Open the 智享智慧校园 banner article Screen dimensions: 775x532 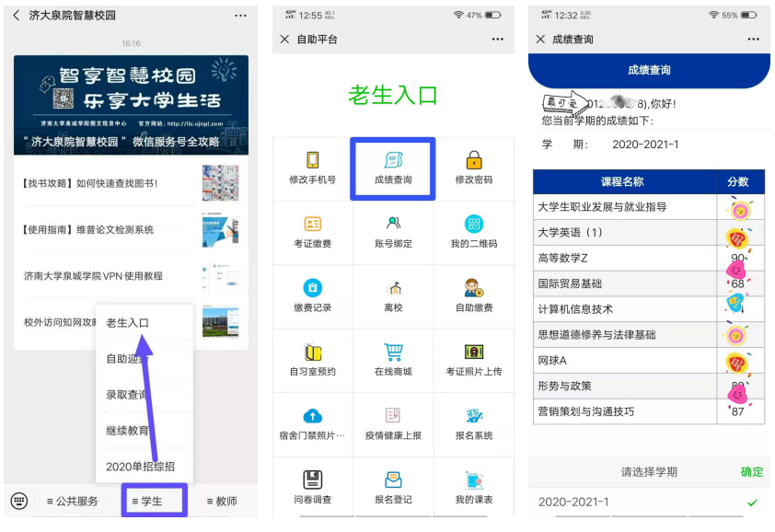(x=131, y=105)
